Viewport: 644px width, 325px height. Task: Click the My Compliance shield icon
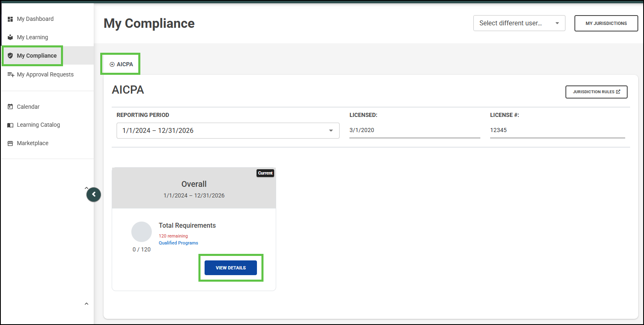tap(10, 56)
